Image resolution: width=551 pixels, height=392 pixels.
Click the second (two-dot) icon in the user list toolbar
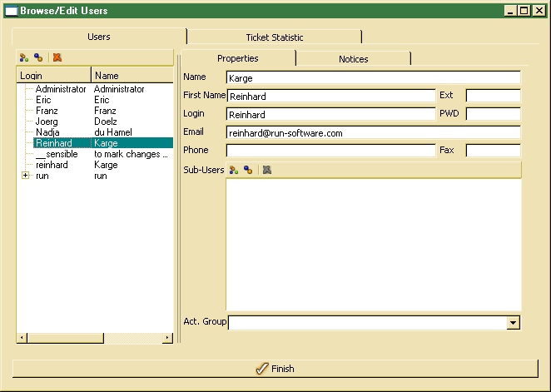(38, 58)
